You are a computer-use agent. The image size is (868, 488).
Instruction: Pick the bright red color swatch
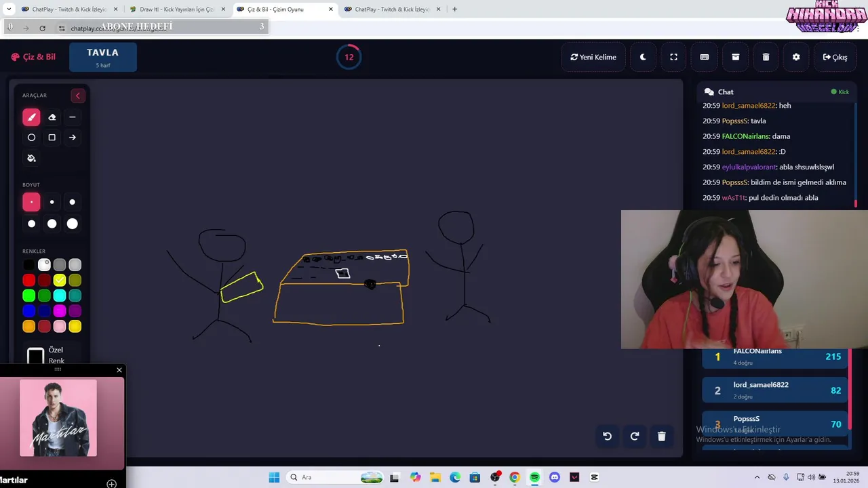point(28,280)
